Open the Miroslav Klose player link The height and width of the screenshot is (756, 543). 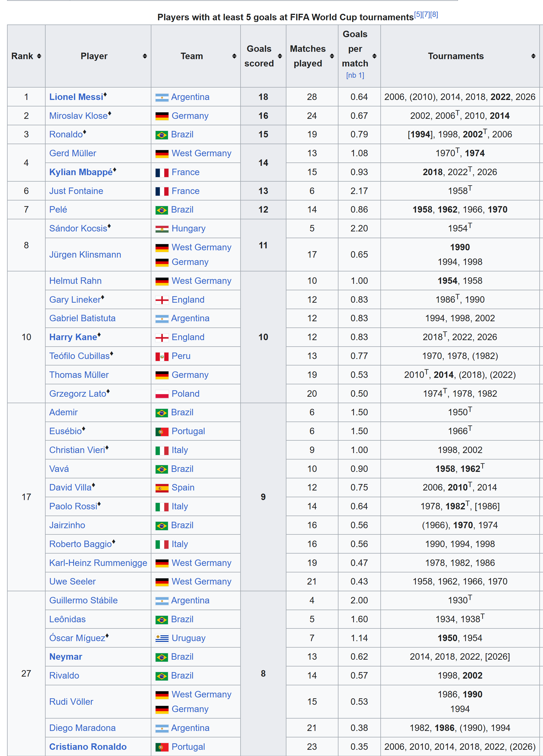pyautogui.click(x=78, y=116)
